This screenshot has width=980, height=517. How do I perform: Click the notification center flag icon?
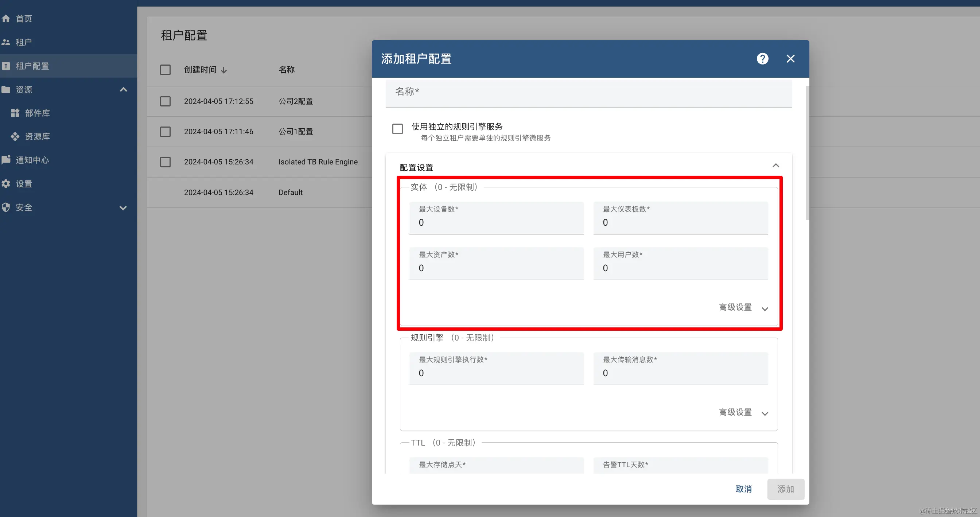(6, 160)
